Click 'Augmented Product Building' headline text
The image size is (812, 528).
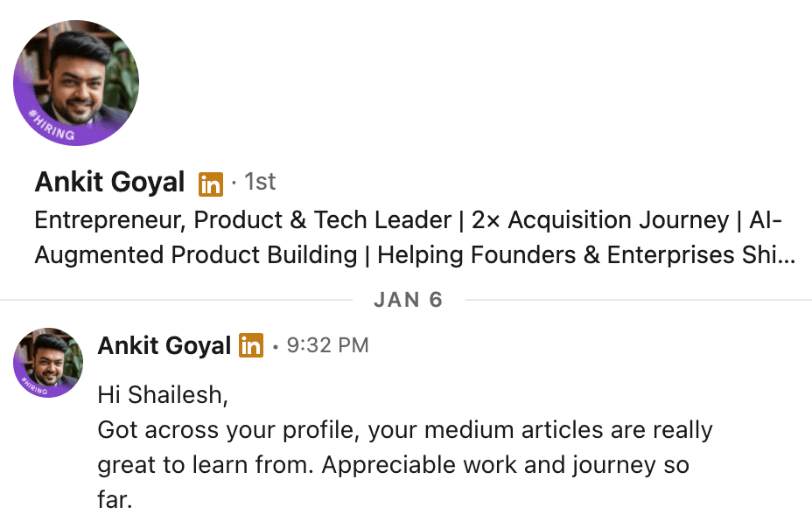196,255
